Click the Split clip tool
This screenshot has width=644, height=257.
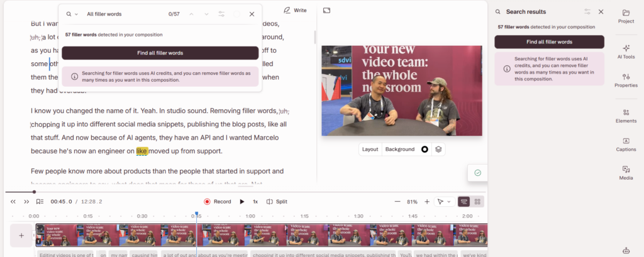tap(277, 202)
